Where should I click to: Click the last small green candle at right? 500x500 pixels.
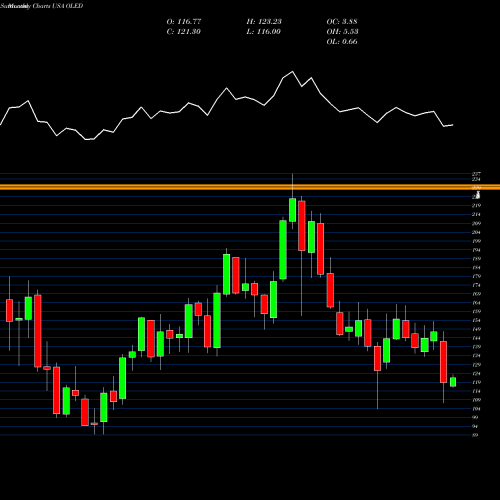[453, 382]
